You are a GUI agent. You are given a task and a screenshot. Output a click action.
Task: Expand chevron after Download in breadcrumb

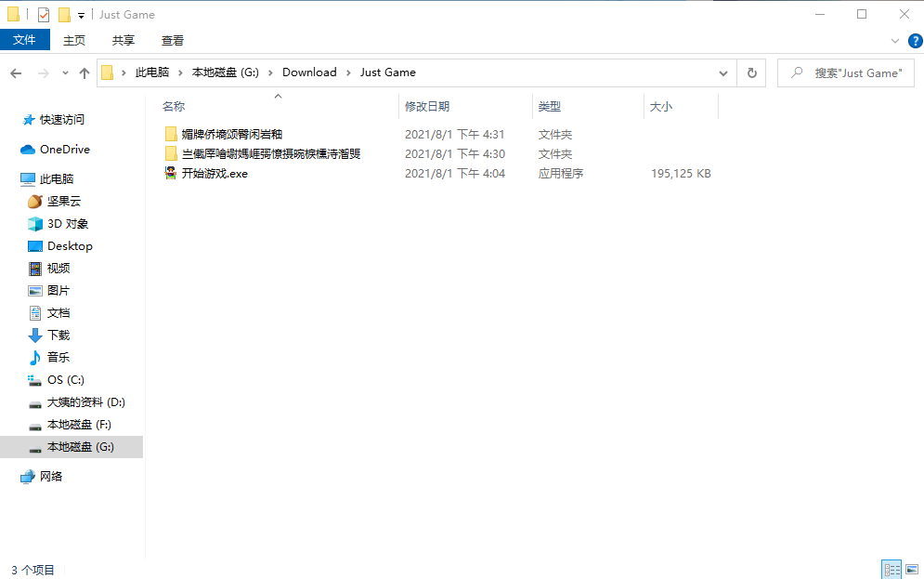(348, 72)
